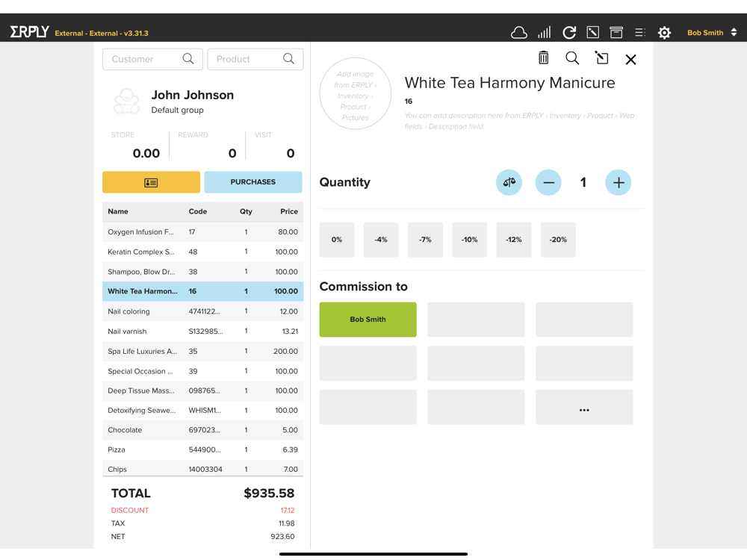Open the cloud sync icon
747x560 pixels.
click(519, 32)
